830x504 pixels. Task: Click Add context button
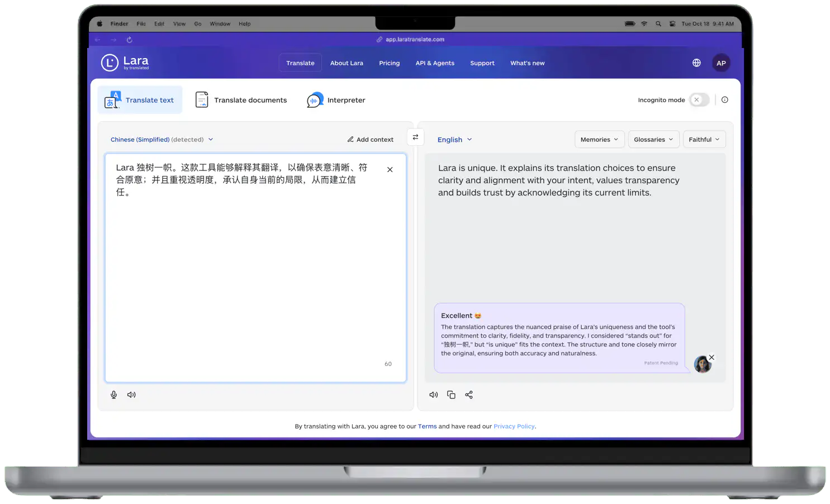point(370,140)
